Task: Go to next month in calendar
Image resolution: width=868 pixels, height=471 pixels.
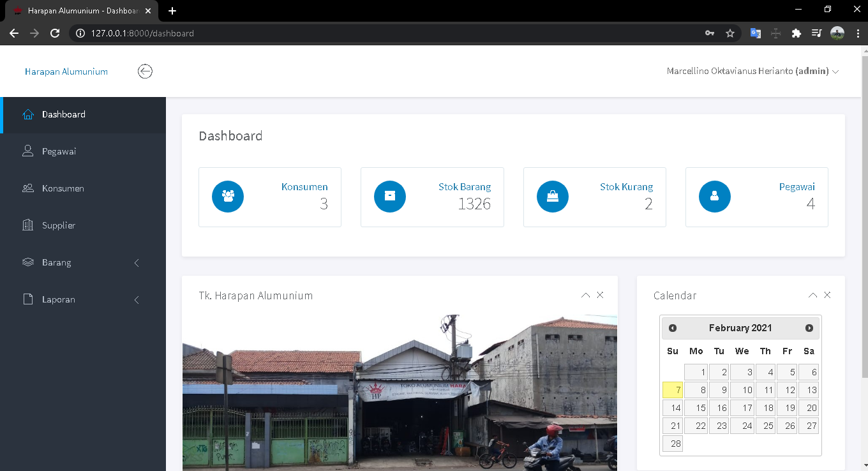Action: point(809,328)
